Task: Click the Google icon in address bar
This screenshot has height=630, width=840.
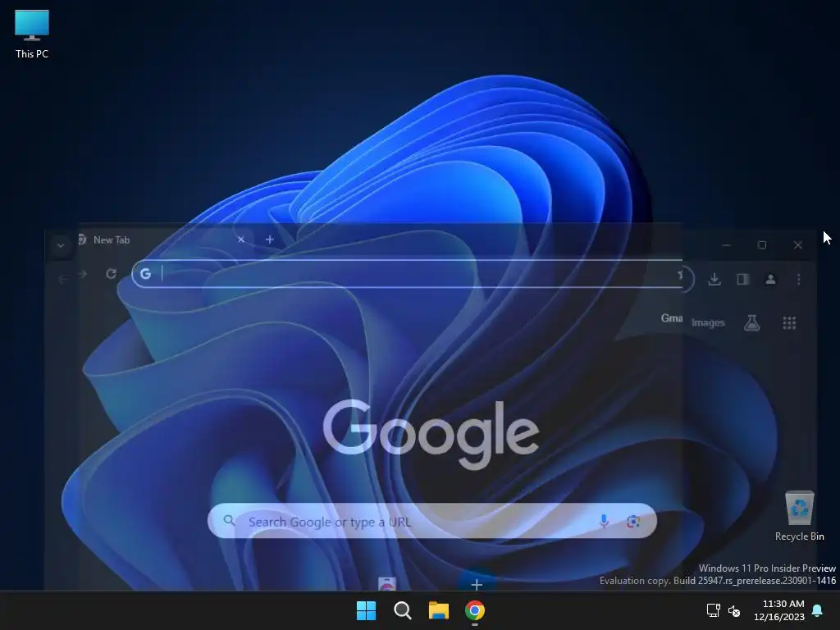Action: coord(146,274)
